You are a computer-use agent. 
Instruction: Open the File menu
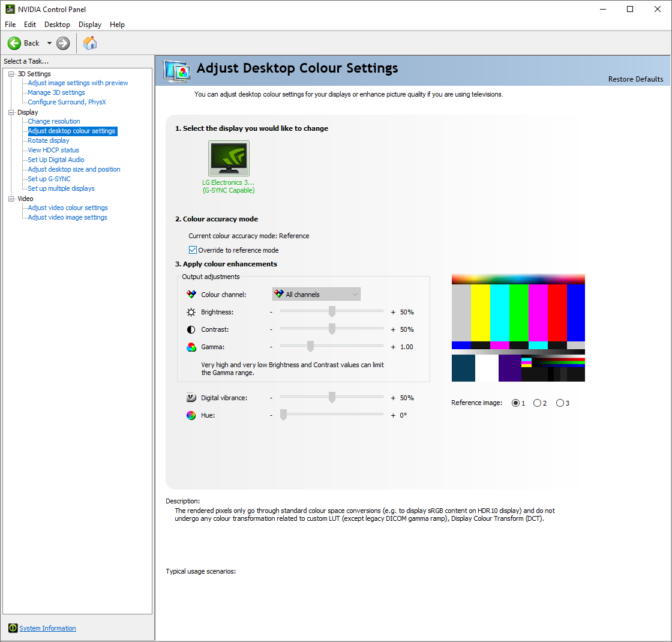(x=10, y=25)
